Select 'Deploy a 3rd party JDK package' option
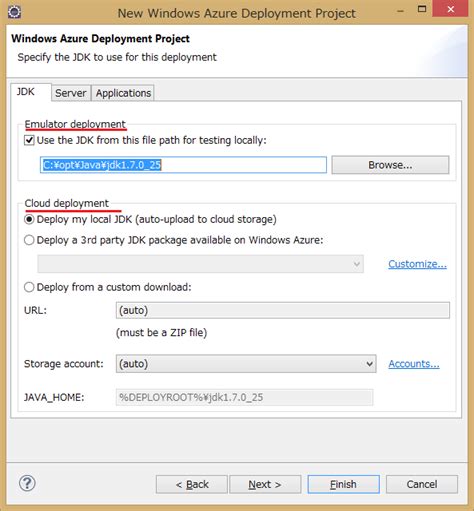Viewport: 474px width, 511px height. click(x=29, y=240)
